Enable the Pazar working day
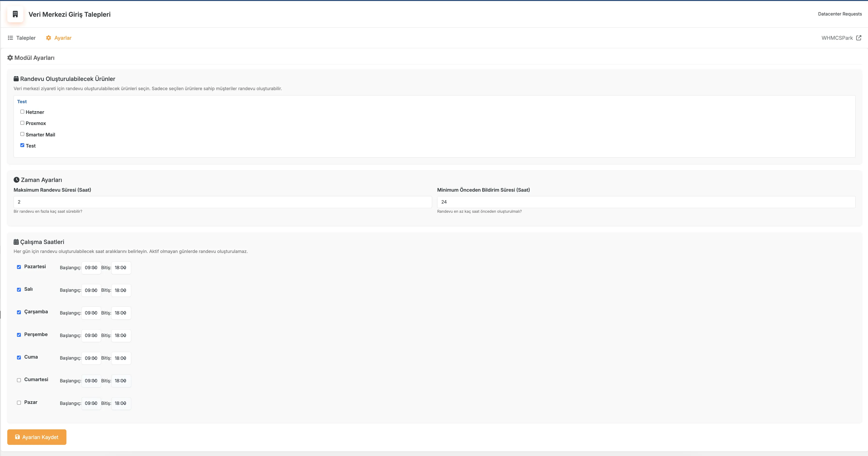 pyautogui.click(x=19, y=403)
